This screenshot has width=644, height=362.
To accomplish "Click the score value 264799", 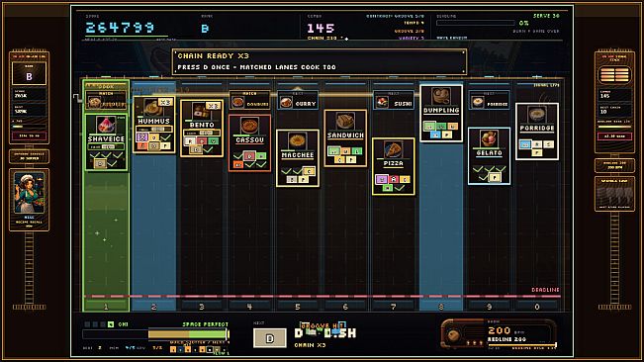I will point(120,28).
